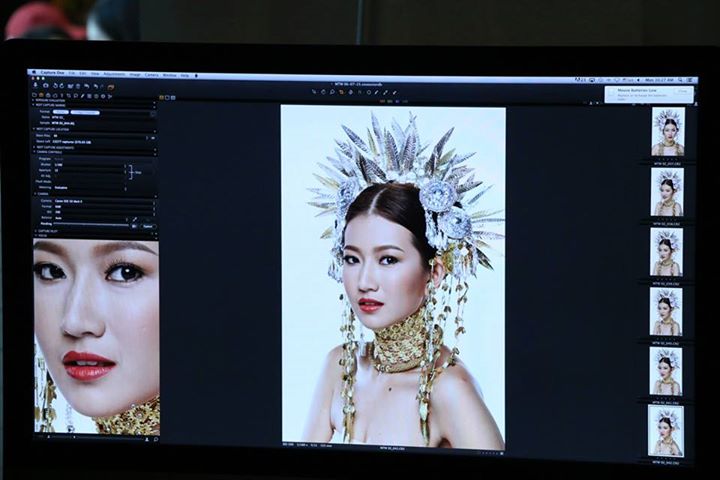Select the topmost thumbnail in the browser
This screenshot has width=720, height=480.
click(x=668, y=132)
